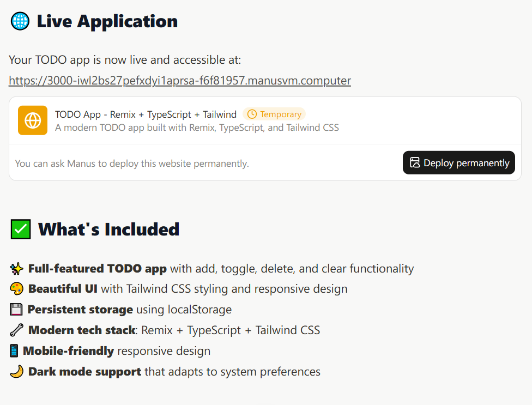Click the Dark mode support bold text
The width and height of the screenshot is (532, 405).
[x=85, y=372]
